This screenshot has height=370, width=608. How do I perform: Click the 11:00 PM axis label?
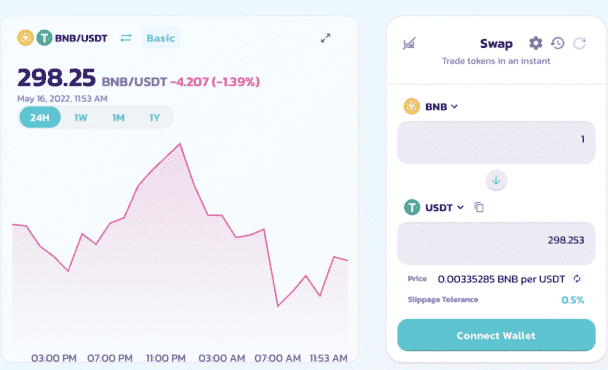click(x=166, y=358)
